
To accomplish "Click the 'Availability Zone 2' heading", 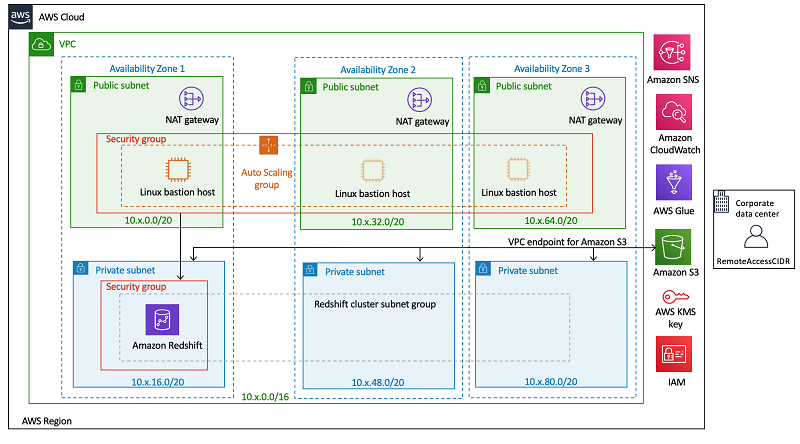I will (378, 70).
